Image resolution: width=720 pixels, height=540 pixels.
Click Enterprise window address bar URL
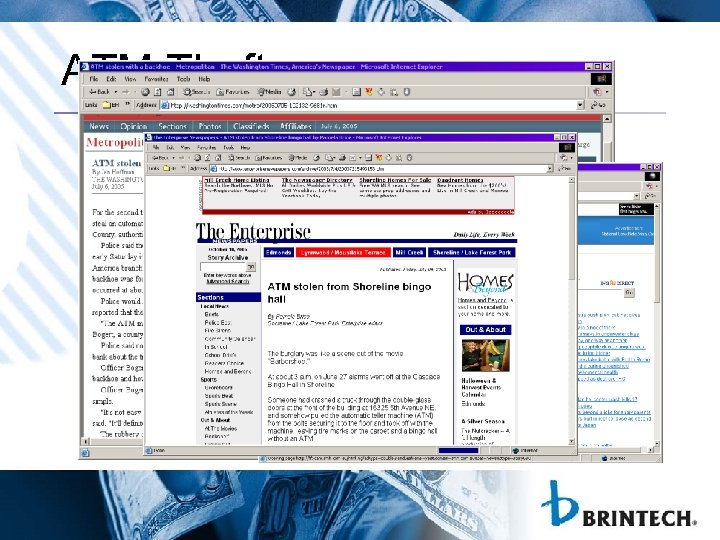point(302,169)
